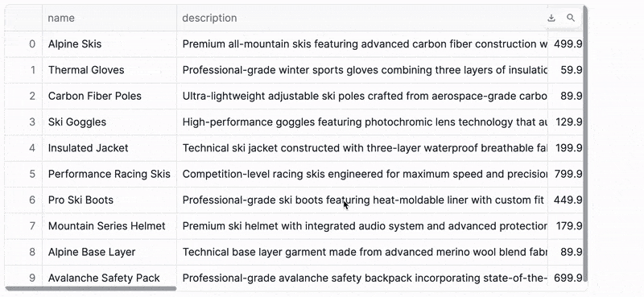The height and width of the screenshot is (297, 644).
Task: Select the Mountain Series Helmet cell
Action: click(109, 226)
